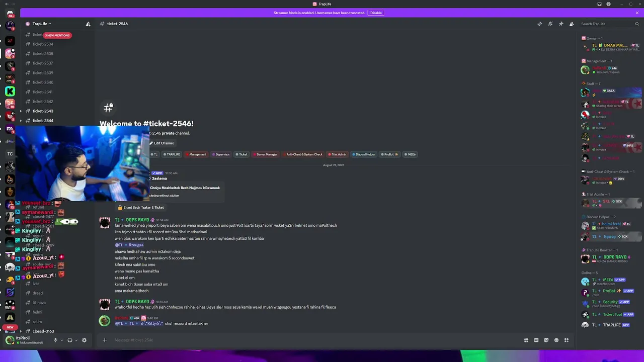The image size is (644, 362).
Task: Open pinned messages pin icon
Action: (561, 24)
